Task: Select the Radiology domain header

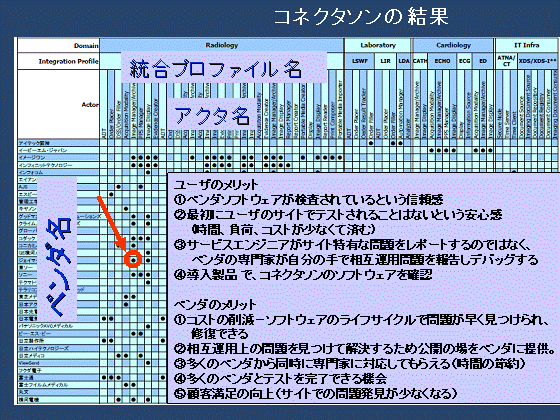Action: 221,45
